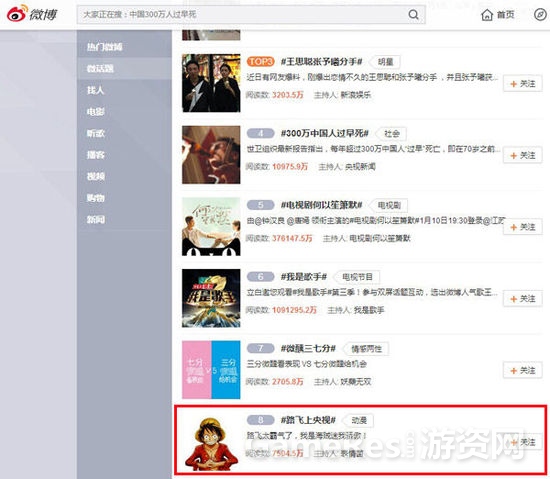Follow the #我是歌手# topic

523,299
